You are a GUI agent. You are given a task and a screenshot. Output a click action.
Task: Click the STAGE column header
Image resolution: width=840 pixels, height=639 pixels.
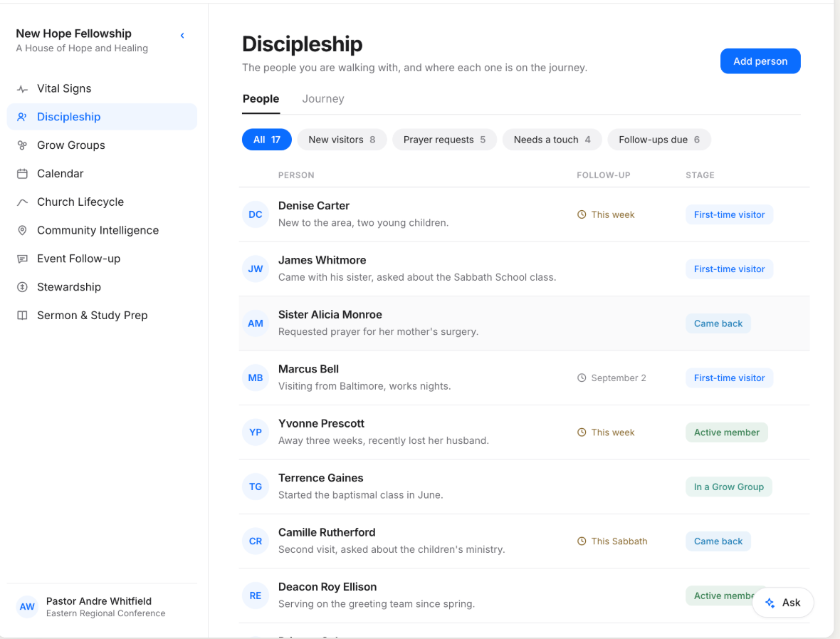pyautogui.click(x=700, y=175)
